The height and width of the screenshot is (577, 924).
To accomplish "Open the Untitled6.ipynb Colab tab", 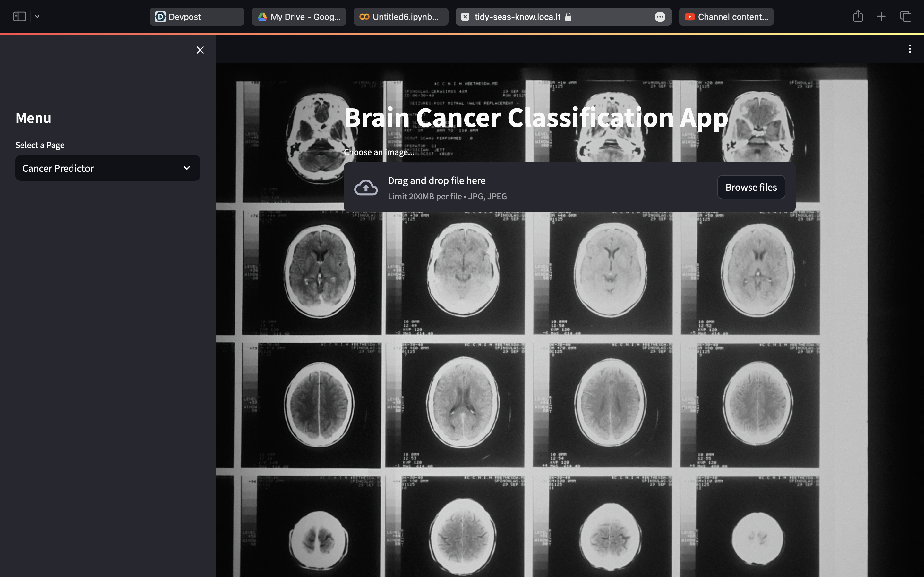I will 400,17.
